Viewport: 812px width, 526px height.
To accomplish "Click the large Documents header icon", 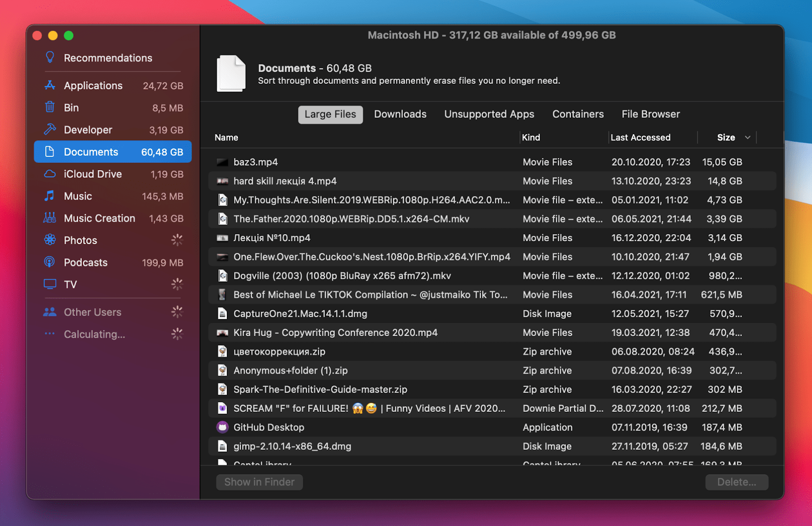I will coord(231,74).
